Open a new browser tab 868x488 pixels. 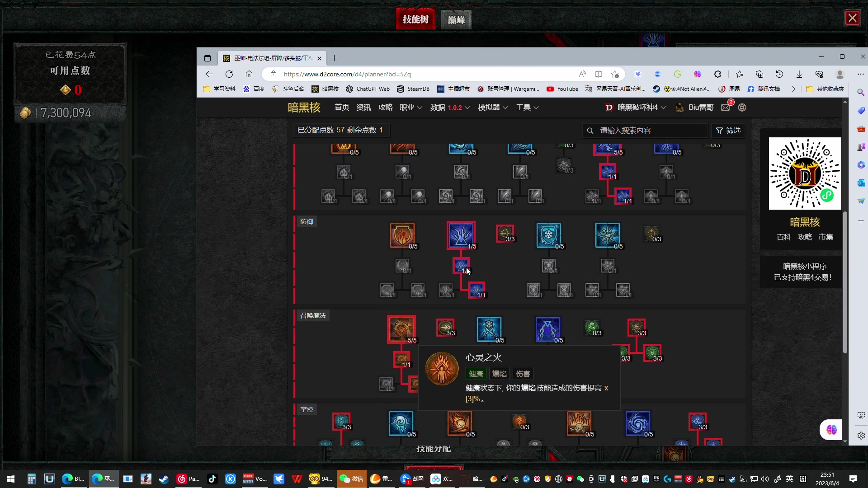[334, 58]
